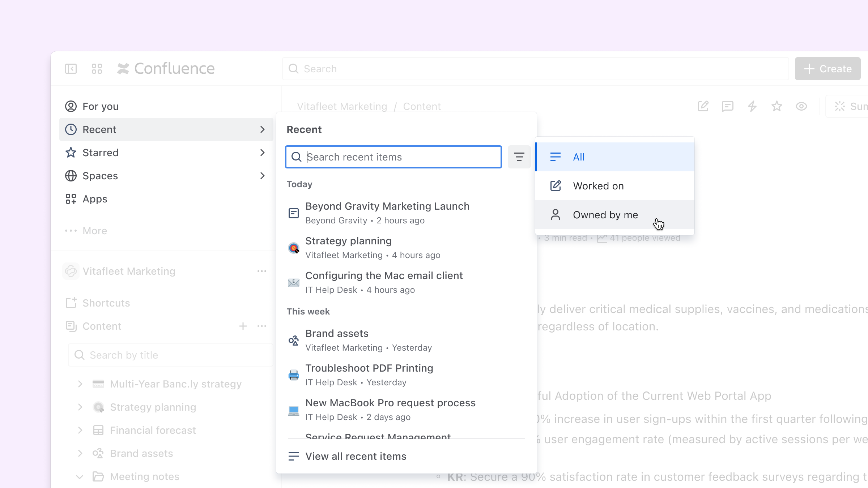Expand the Starred submenu chevron
Image resolution: width=868 pixels, height=488 pixels.
(263, 153)
